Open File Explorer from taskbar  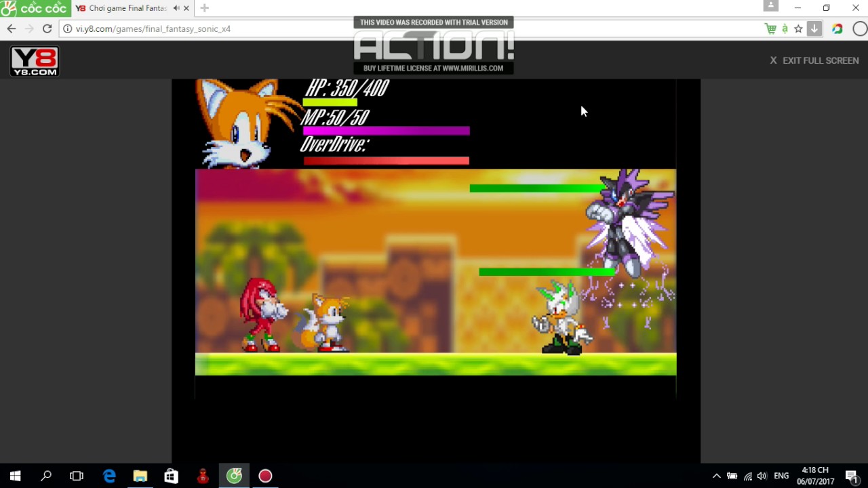pos(140,476)
